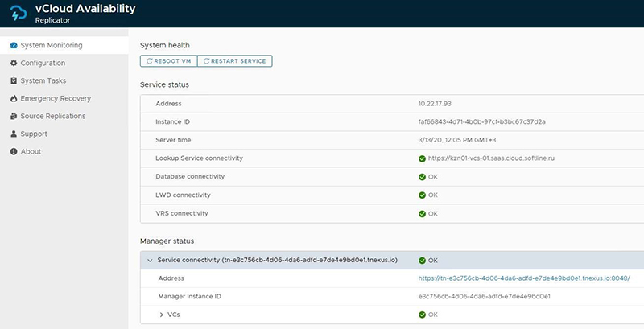Click the About info icon

click(14, 151)
